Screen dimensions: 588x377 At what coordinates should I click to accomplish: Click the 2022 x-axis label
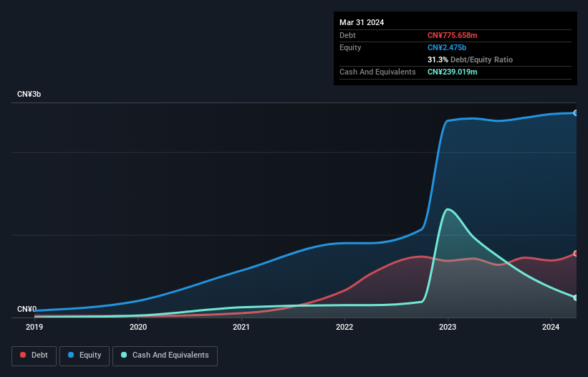(344, 327)
